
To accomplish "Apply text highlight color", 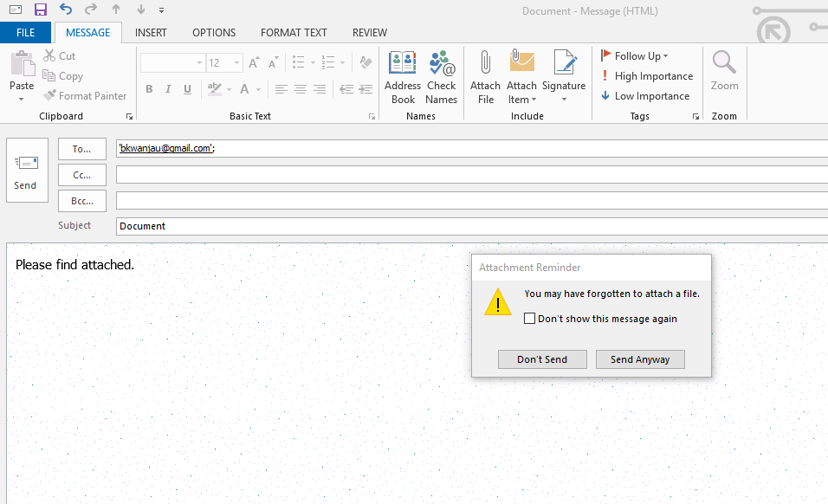I will click(x=215, y=89).
